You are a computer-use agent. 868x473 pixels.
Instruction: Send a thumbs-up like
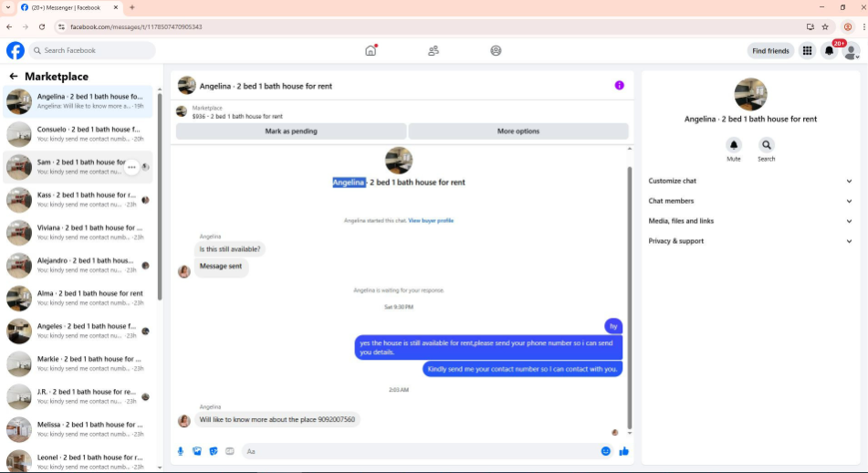(624, 451)
